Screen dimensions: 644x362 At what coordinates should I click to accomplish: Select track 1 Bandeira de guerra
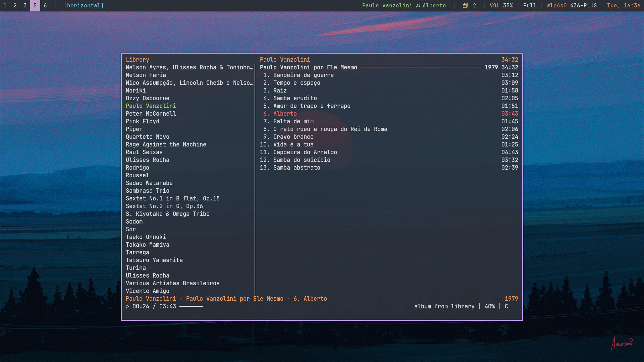point(389,75)
